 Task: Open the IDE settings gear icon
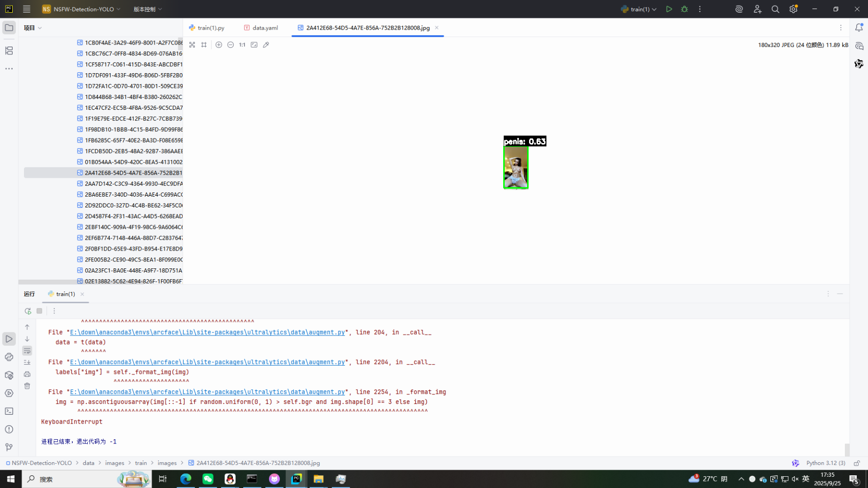click(793, 9)
